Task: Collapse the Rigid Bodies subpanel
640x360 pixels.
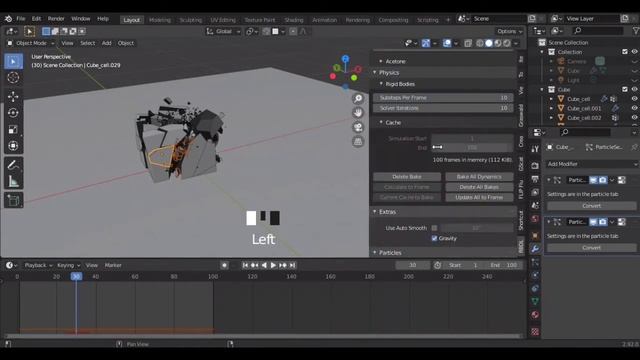Action: click(381, 84)
